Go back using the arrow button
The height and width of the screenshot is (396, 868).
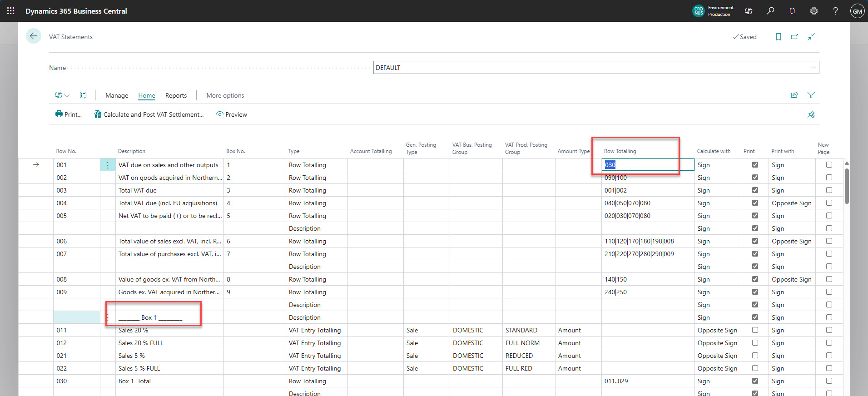tap(34, 36)
